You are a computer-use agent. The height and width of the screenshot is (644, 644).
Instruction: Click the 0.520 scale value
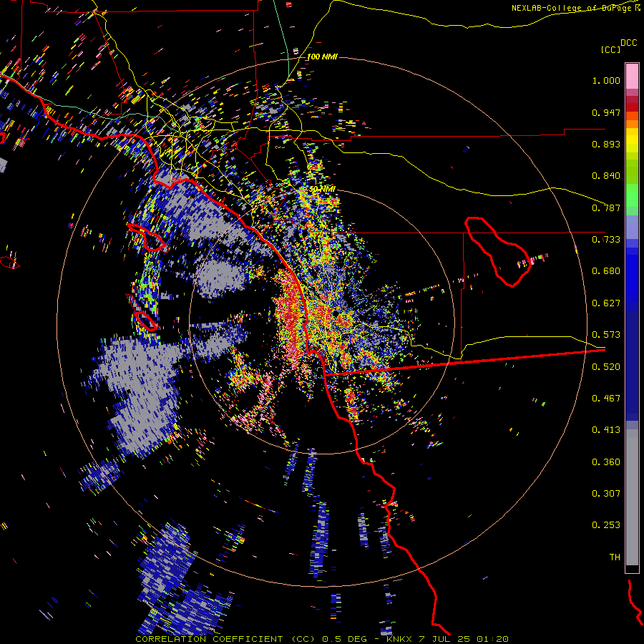[606, 367]
